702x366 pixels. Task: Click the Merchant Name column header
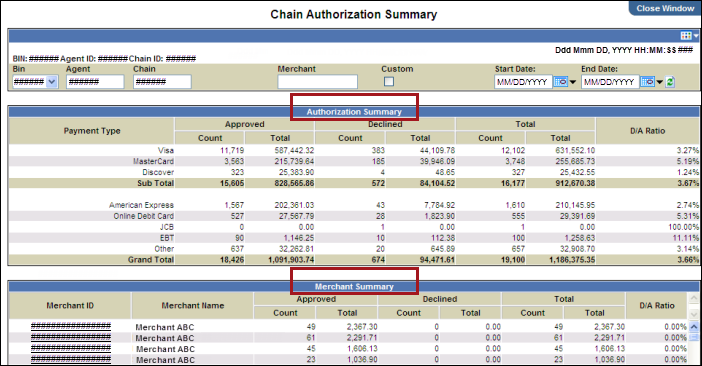[x=193, y=306]
